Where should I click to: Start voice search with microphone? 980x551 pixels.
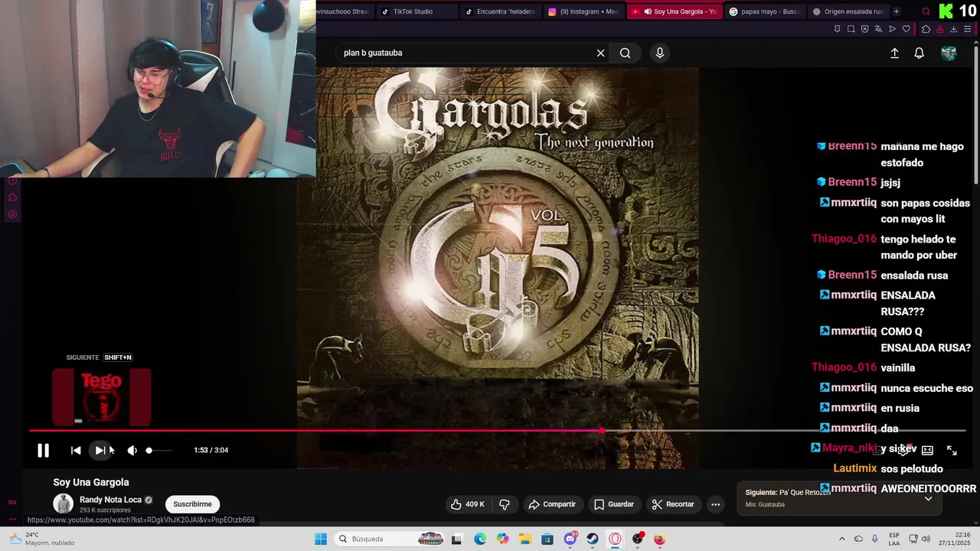pos(660,53)
